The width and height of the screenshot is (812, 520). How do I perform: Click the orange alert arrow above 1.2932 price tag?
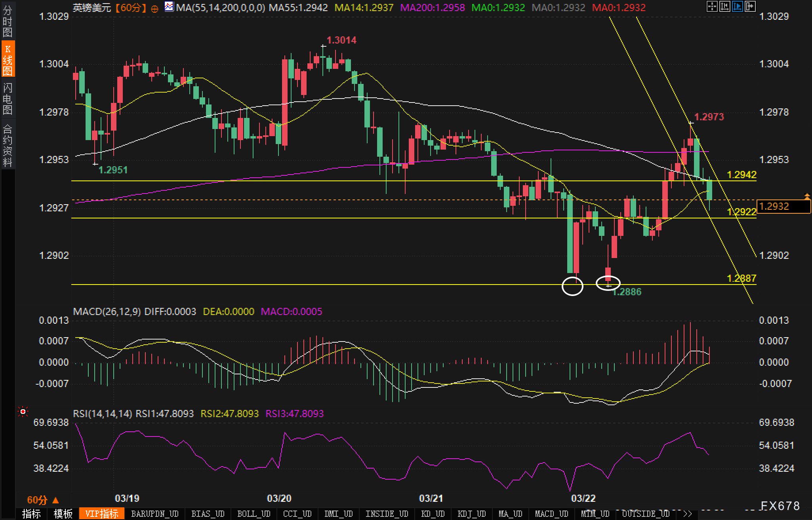pyautogui.click(x=807, y=196)
